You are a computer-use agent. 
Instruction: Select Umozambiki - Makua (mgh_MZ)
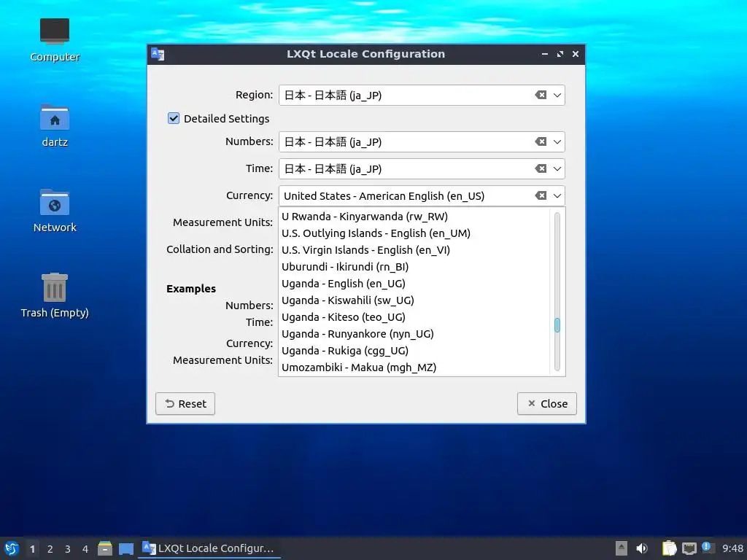click(414, 367)
